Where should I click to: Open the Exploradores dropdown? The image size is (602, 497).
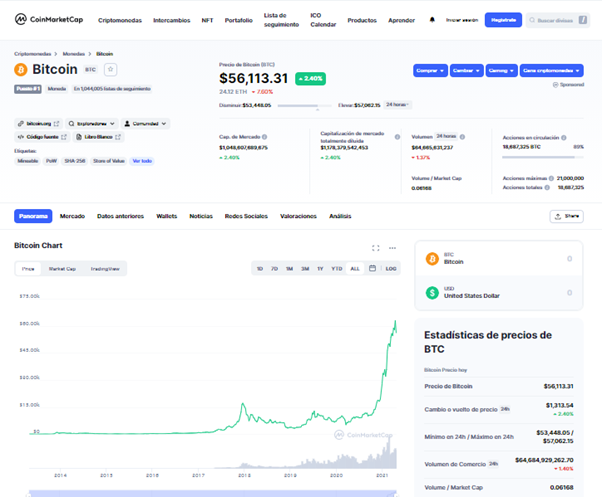point(91,124)
